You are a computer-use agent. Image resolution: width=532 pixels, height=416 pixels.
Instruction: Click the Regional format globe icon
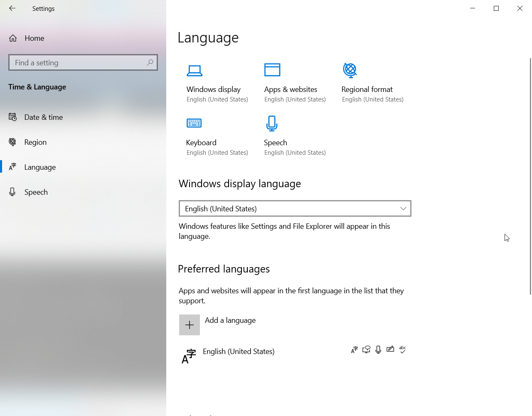350,70
